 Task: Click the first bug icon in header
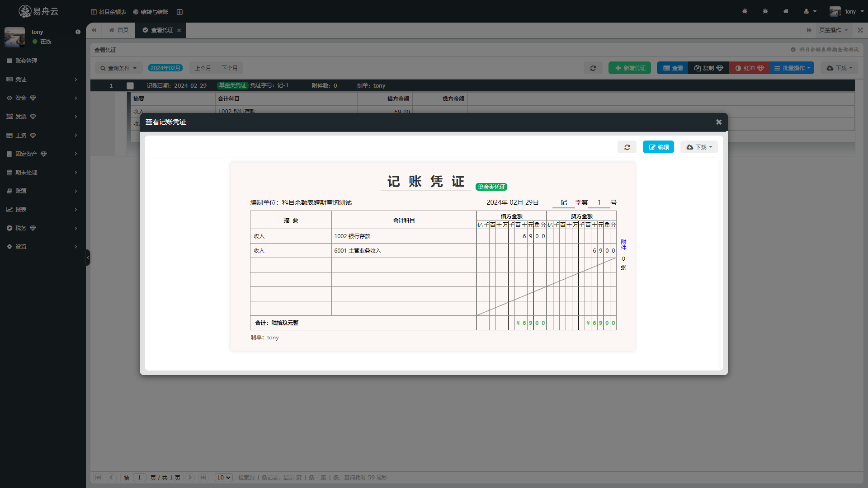pyautogui.click(x=745, y=11)
